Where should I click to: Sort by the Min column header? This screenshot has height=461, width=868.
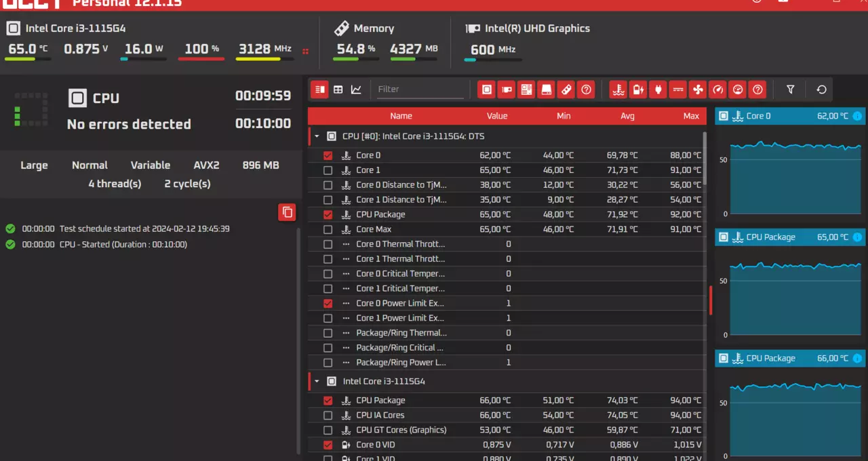[564, 116]
